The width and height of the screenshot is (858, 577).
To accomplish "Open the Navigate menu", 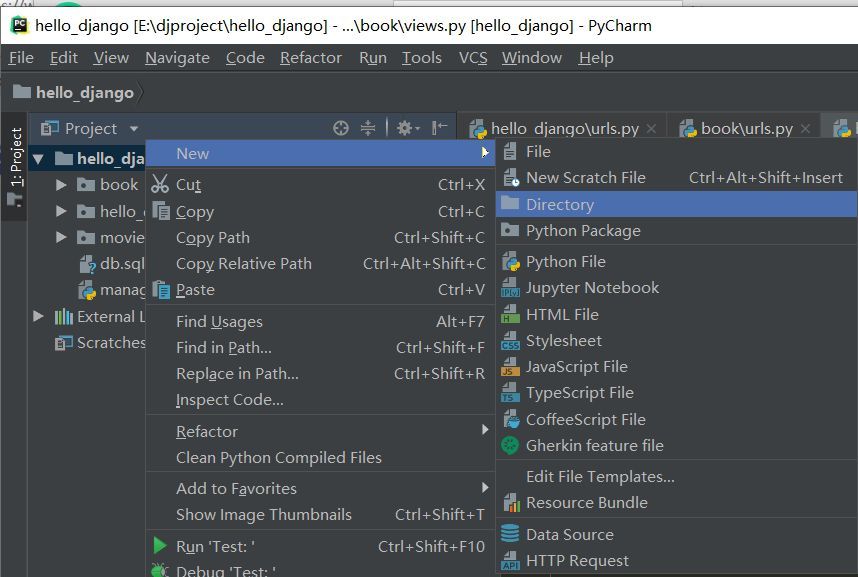I will [x=177, y=57].
